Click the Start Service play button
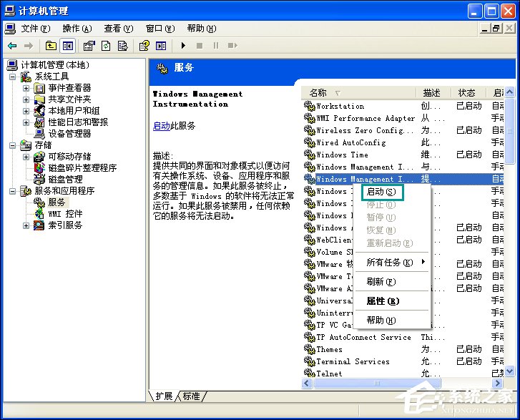520x420 pixels. pyautogui.click(x=183, y=46)
